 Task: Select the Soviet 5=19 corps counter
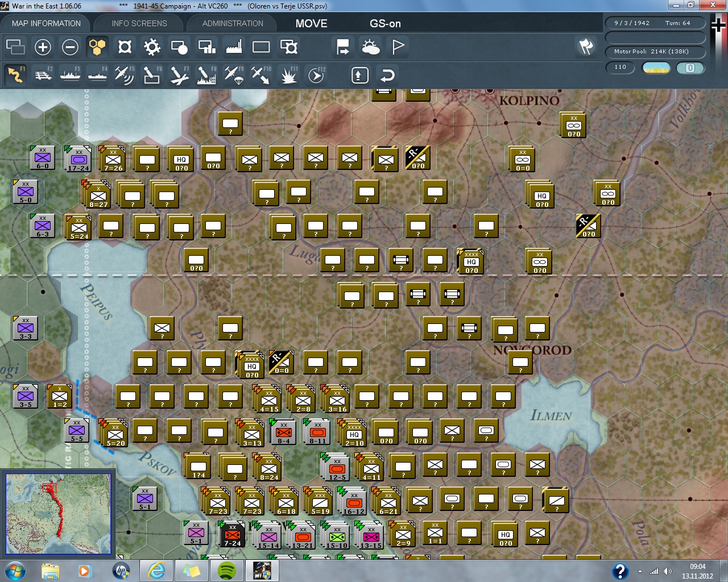(320, 501)
